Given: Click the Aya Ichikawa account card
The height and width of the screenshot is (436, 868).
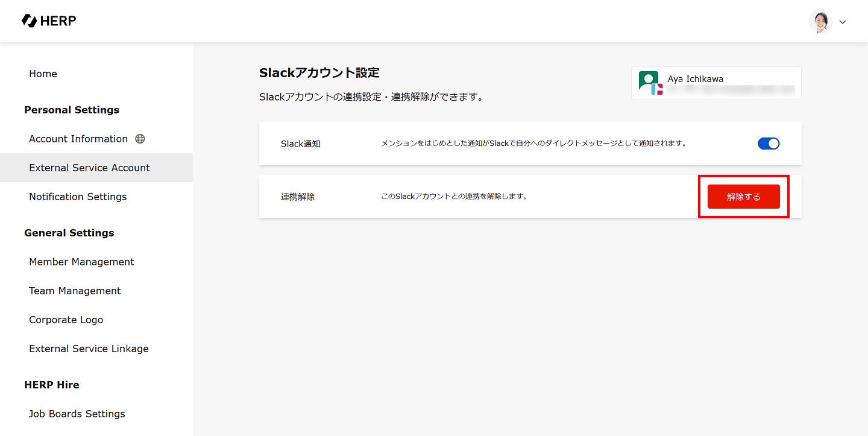Looking at the screenshot, I should coord(716,83).
